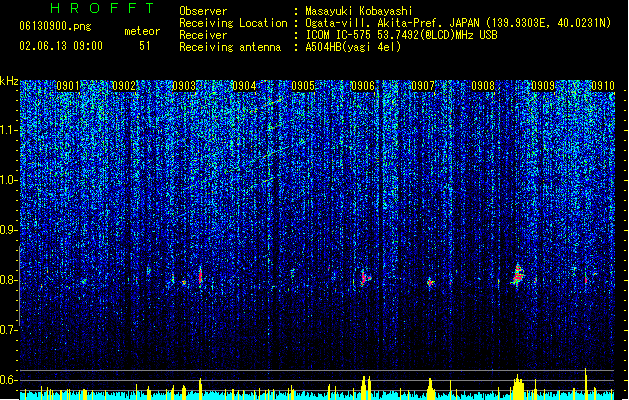629x400 pixels.
Task: Click the 0907 time marker
Action: 423,86
